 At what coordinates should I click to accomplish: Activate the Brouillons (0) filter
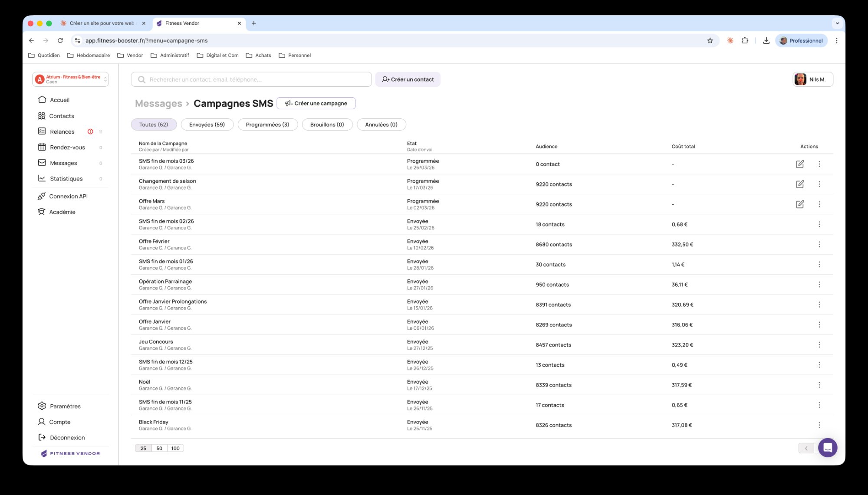(327, 125)
